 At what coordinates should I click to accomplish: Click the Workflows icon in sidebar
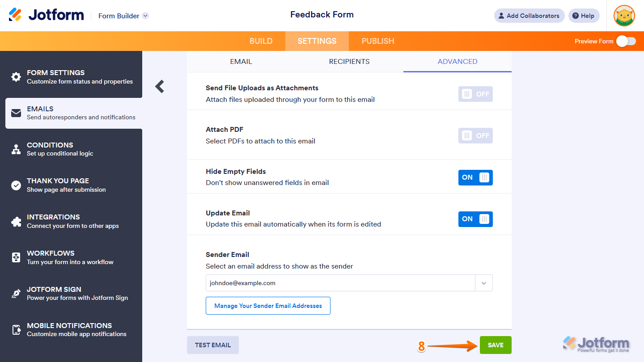click(x=16, y=257)
